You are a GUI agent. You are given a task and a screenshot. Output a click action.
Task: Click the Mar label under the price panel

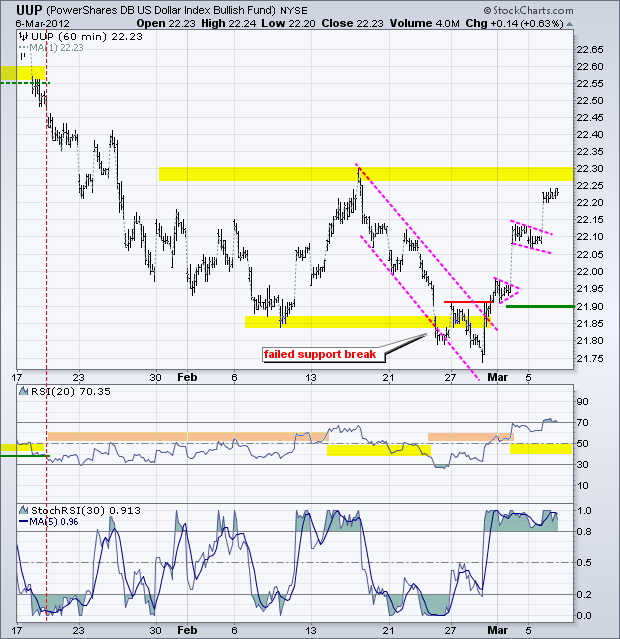click(497, 377)
